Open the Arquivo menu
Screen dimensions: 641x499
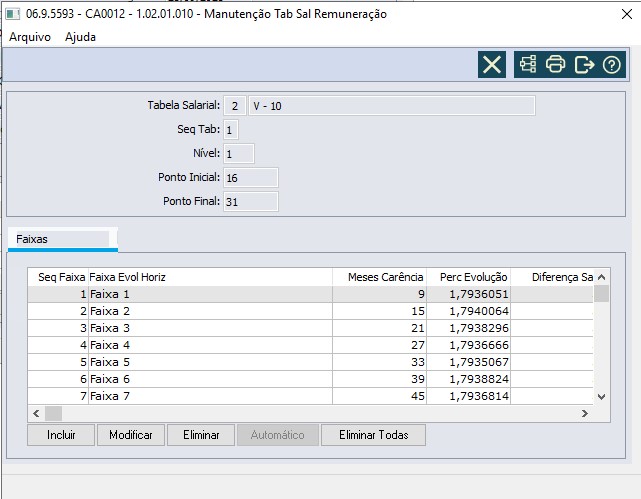point(30,37)
